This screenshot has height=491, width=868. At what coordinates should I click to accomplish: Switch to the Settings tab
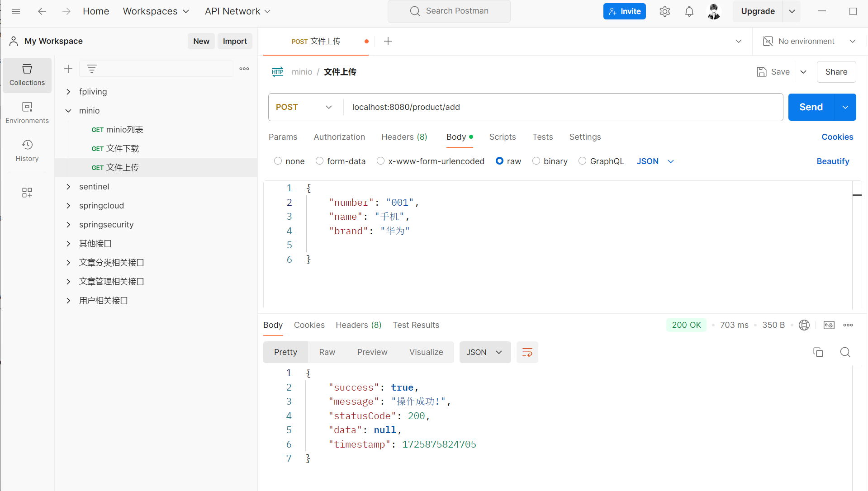(585, 137)
